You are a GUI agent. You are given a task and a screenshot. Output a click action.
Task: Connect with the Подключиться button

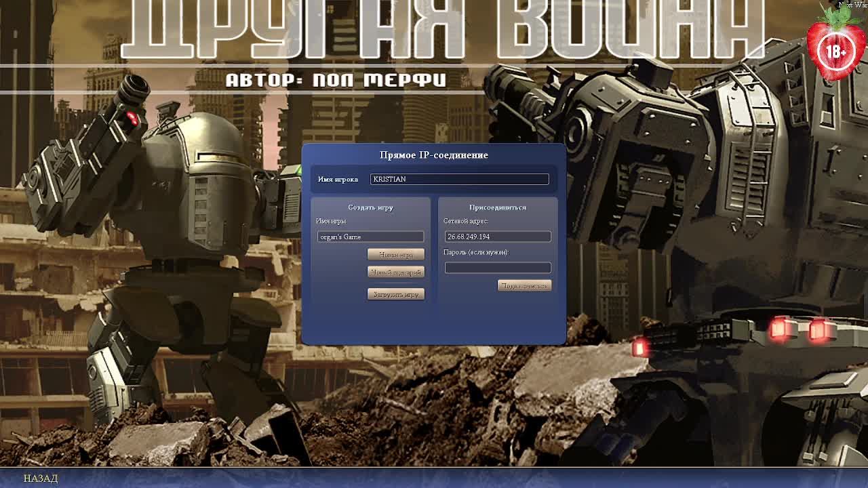click(524, 285)
